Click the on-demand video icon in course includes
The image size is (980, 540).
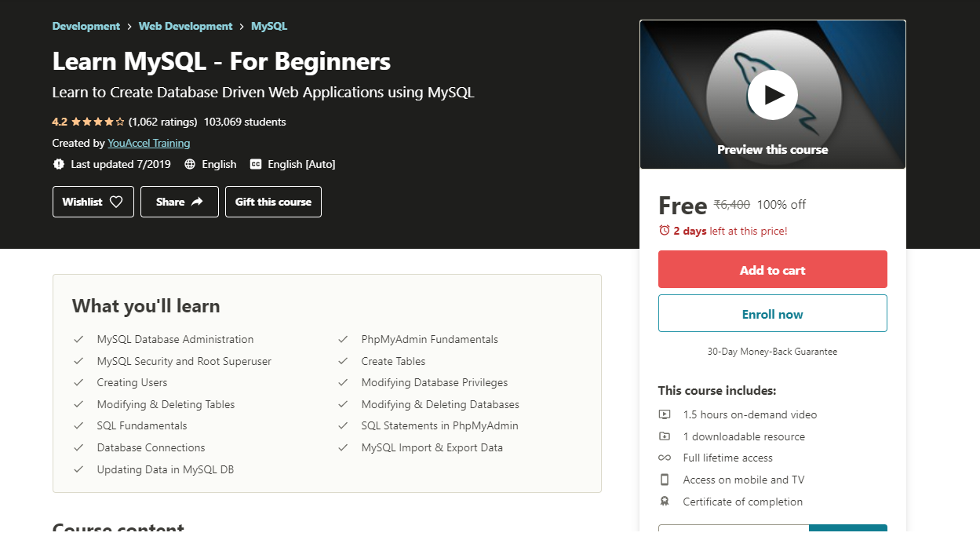click(x=665, y=414)
